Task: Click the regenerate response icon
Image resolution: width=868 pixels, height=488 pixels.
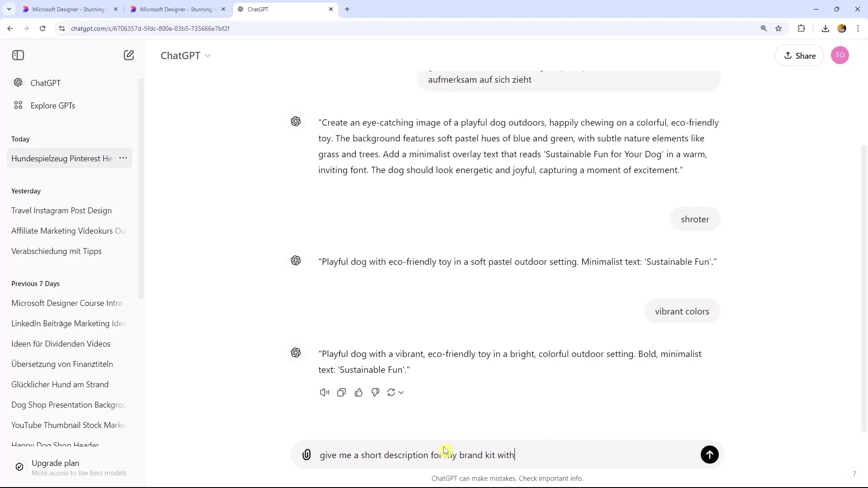Action: tap(392, 393)
